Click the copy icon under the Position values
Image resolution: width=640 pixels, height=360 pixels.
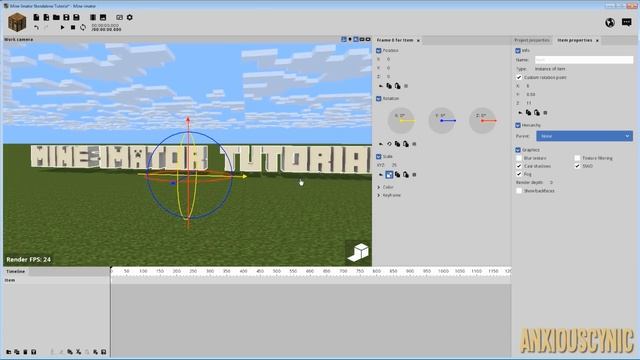pos(389,86)
